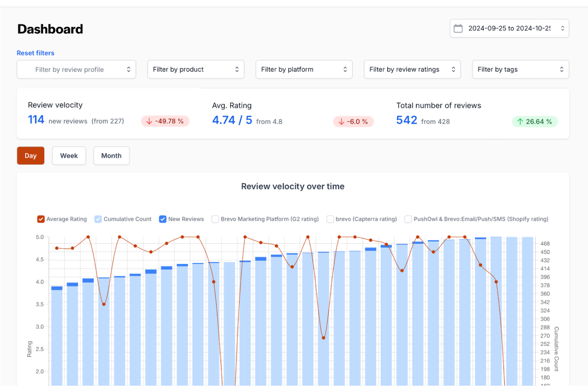The width and height of the screenshot is (588, 392).
Task: Click the 26.64 % total reviews badge
Action: [x=535, y=122]
